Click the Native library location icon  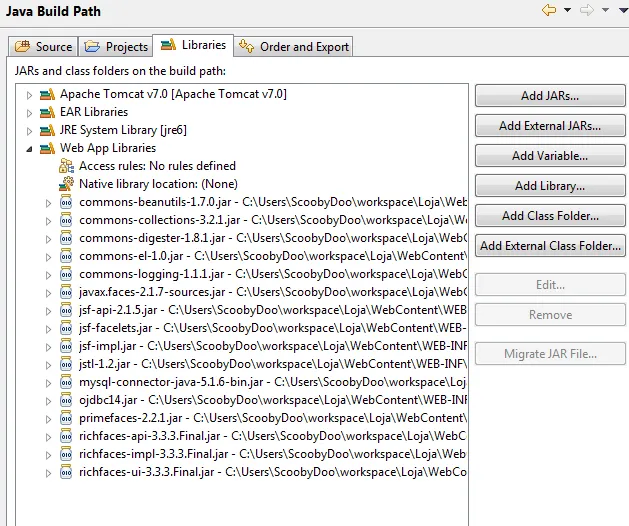tap(67, 184)
